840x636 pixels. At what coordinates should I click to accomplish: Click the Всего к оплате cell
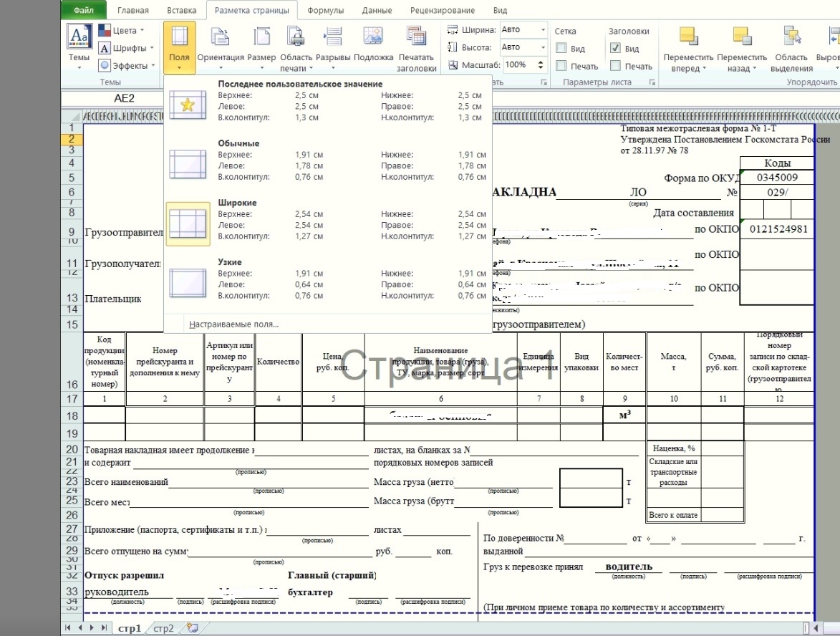point(673,515)
